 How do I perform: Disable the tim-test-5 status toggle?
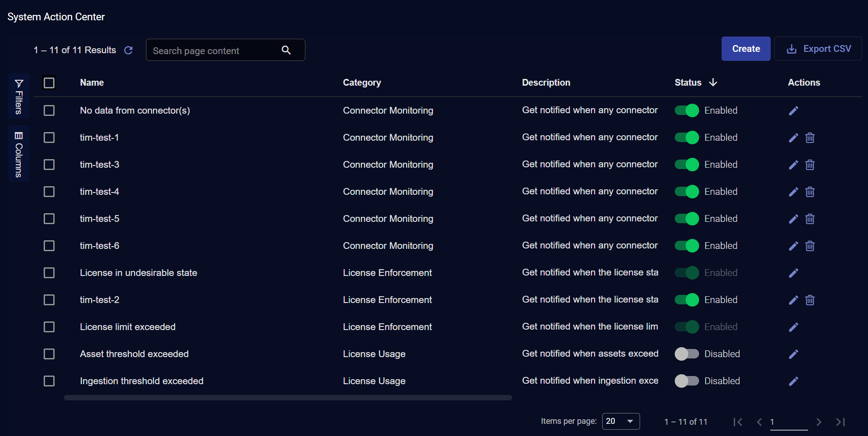coord(686,219)
